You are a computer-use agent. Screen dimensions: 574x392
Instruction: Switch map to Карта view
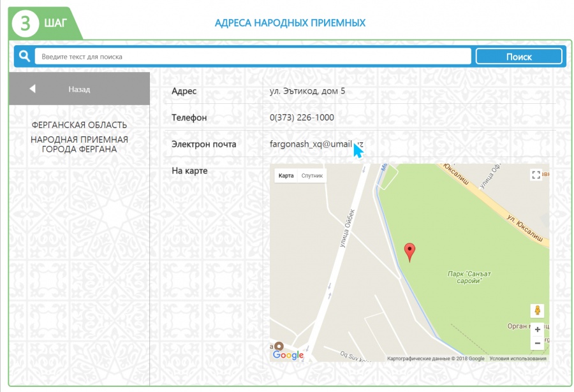286,176
